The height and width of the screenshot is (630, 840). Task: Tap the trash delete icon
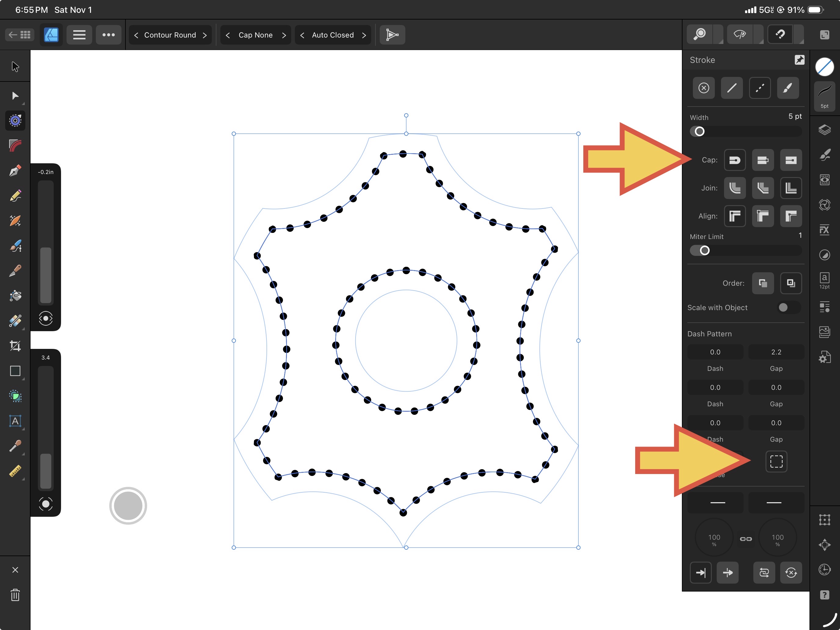(x=15, y=595)
